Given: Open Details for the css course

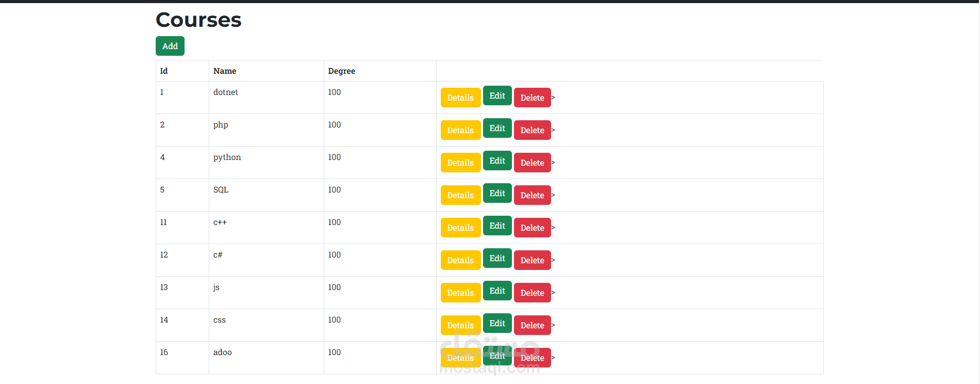Looking at the screenshot, I should pyautogui.click(x=460, y=325).
